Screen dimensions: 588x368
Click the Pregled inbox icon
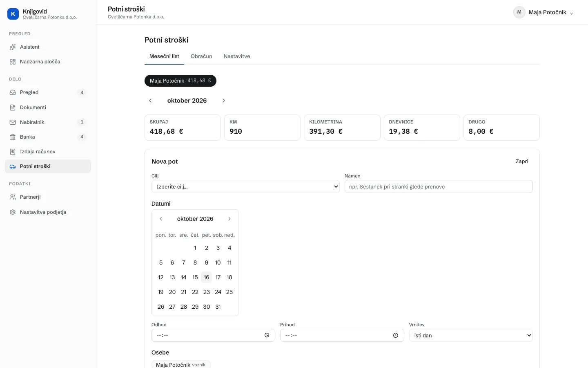[x=13, y=92]
